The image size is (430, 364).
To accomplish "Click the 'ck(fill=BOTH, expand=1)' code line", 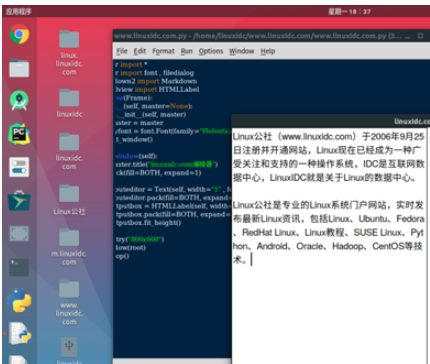I will [x=158, y=173].
